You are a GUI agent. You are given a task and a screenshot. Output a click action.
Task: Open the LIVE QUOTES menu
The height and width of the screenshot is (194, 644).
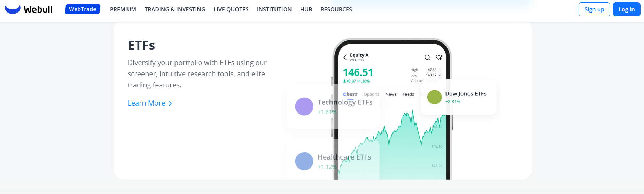231,9
